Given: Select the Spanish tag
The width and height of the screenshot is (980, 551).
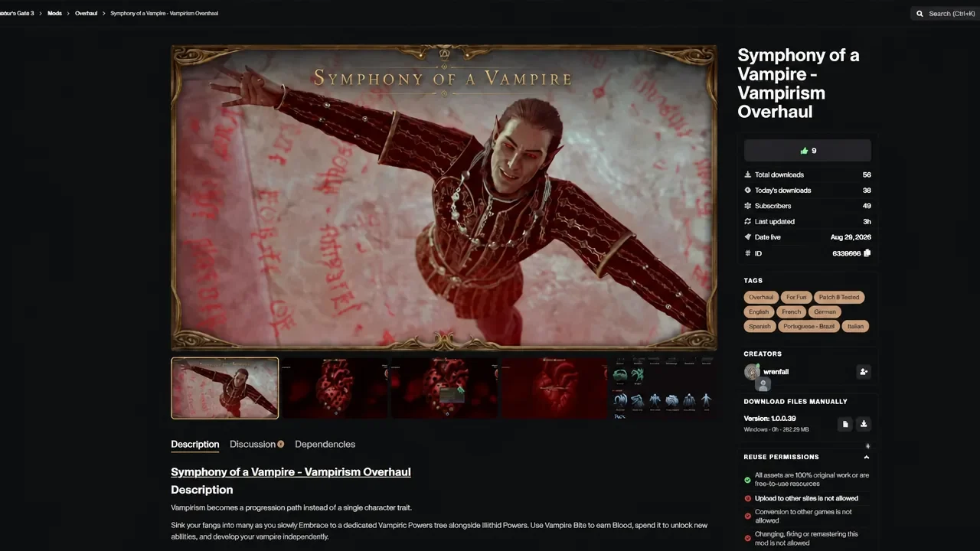Looking at the screenshot, I should (x=759, y=326).
